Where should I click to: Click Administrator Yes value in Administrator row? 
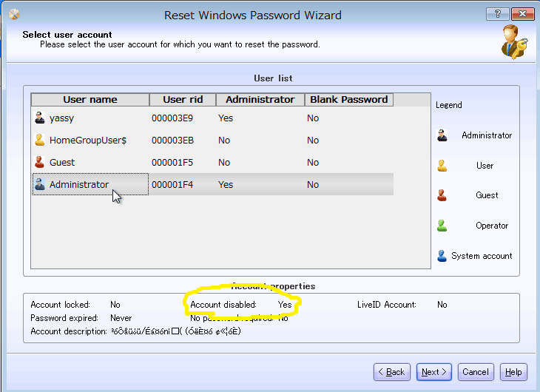point(226,185)
